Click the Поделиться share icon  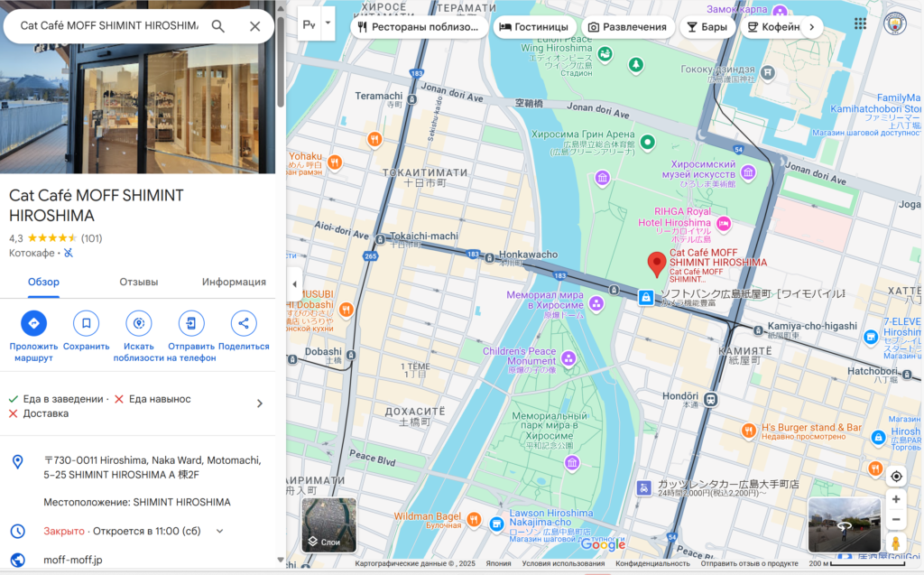point(244,323)
